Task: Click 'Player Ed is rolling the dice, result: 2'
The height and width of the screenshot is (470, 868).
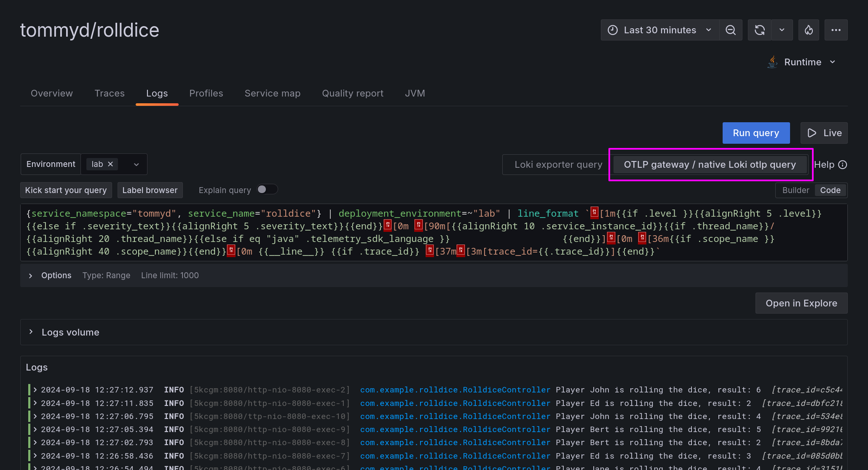Action: pyautogui.click(x=653, y=403)
